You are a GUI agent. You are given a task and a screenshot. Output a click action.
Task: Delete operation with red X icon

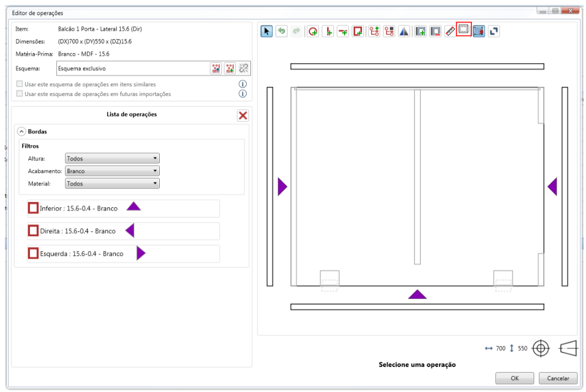click(x=243, y=116)
